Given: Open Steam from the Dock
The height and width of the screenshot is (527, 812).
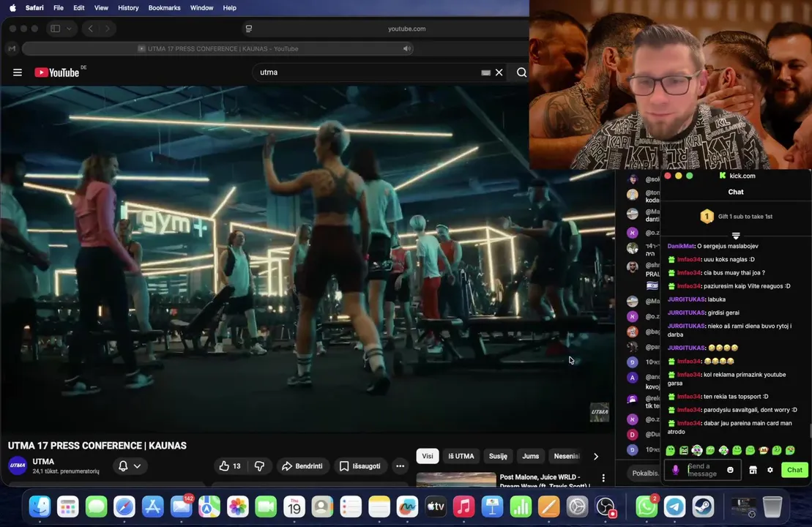Looking at the screenshot, I should click(x=703, y=507).
